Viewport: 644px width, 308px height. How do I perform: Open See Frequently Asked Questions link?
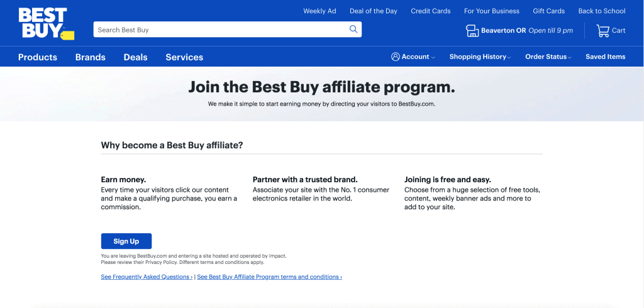pos(147,277)
